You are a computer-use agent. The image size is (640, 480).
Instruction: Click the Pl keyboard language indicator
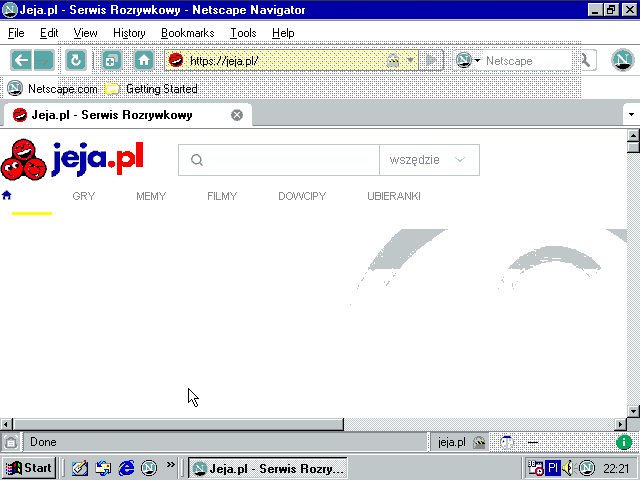(553, 468)
